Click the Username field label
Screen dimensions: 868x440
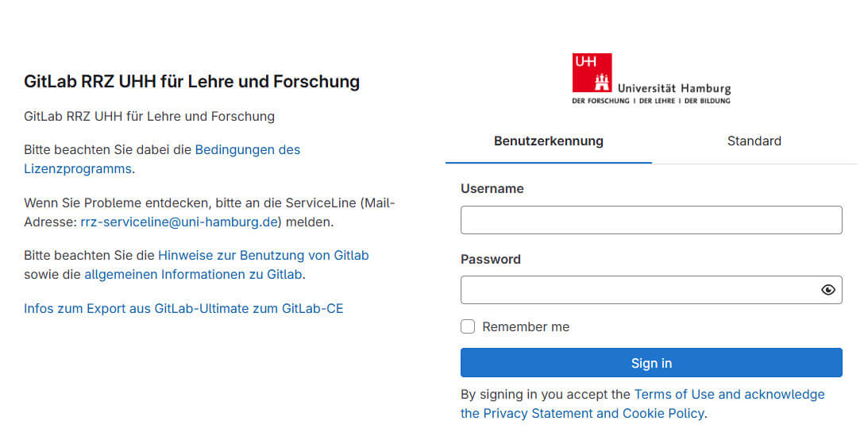(x=492, y=189)
